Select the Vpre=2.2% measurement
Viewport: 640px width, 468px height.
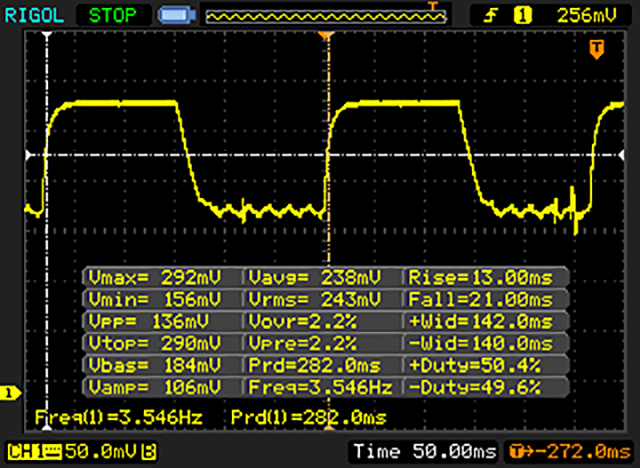click(x=302, y=343)
